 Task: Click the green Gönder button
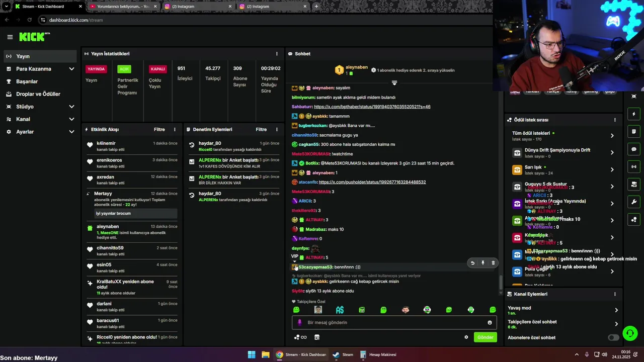tap(485, 337)
